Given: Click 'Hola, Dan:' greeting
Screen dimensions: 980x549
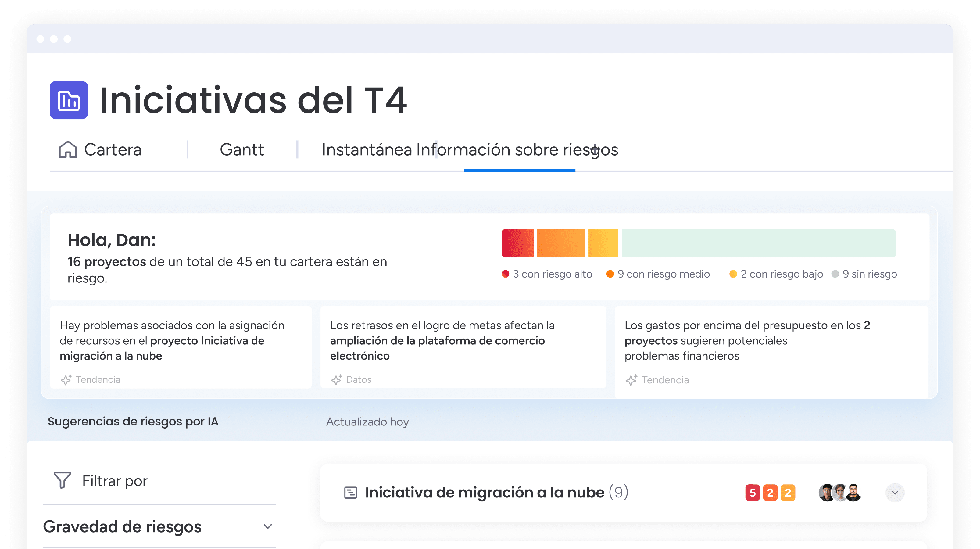Looking at the screenshot, I should pyautogui.click(x=112, y=240).
